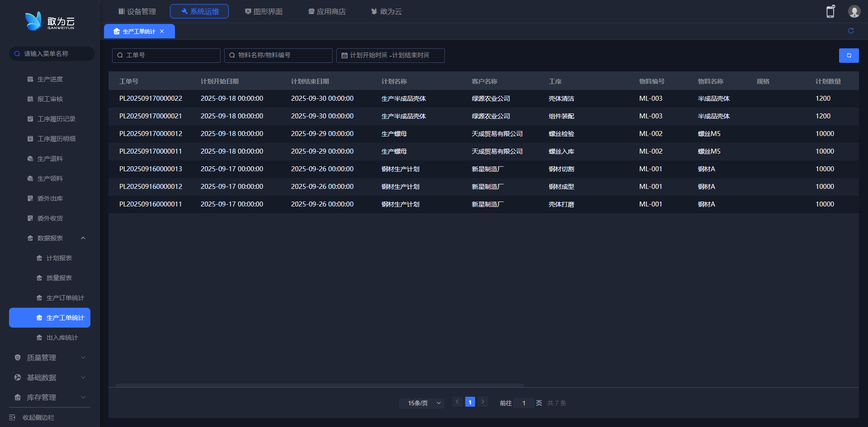Click the 工单号 search field
Image resolution: width=868 pixels, height=427 pixels.
166,56
